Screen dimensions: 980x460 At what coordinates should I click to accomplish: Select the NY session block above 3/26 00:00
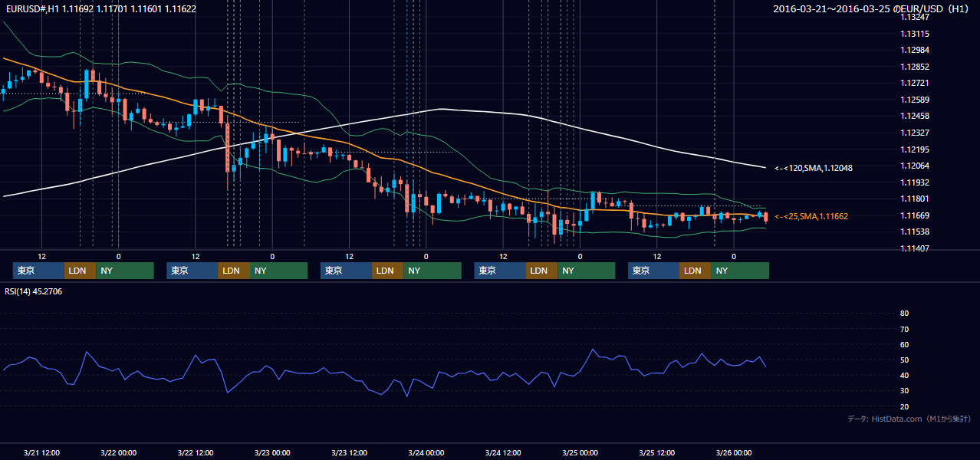(740, 271)
